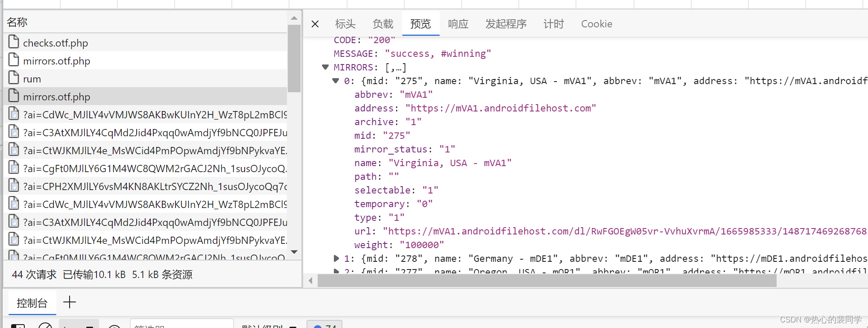Click the request list scrollbar up arrow
The image size is (868, 328).
294,18
